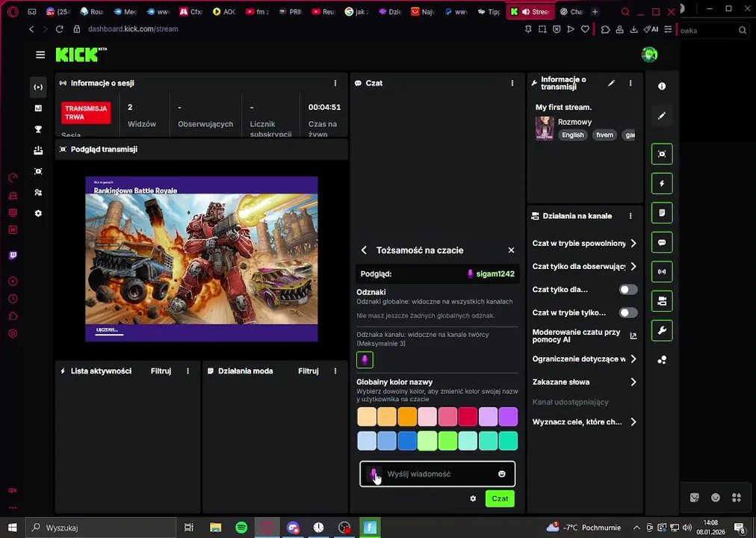This screenshot has height=538, width=756.
Task: Open Spotify from the taskbar
Action: [x=241, y=528]
